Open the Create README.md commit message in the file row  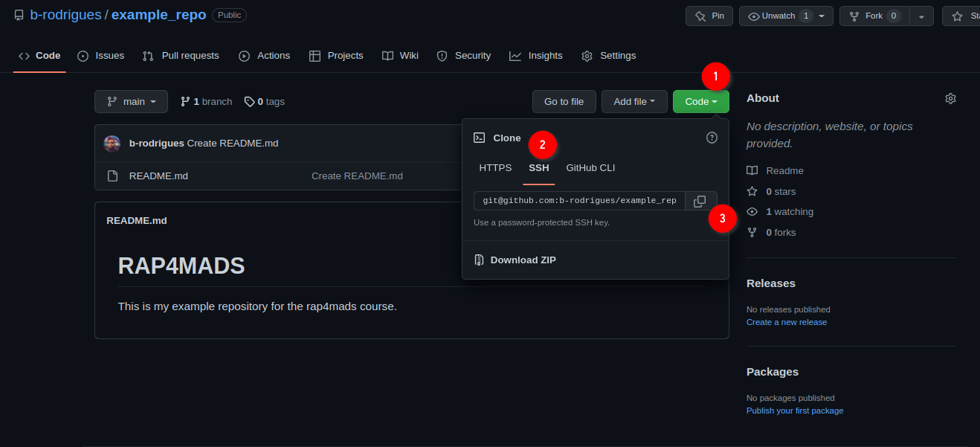[357, 176]
